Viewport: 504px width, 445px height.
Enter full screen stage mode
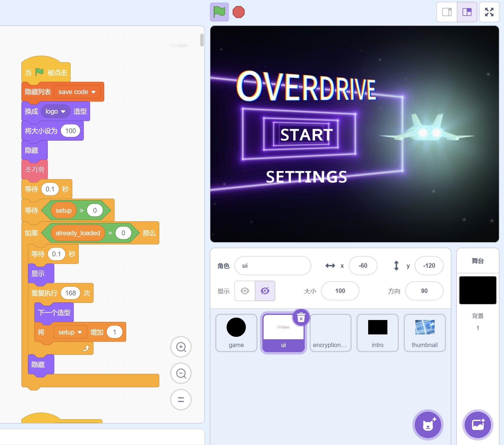[489, 12]
